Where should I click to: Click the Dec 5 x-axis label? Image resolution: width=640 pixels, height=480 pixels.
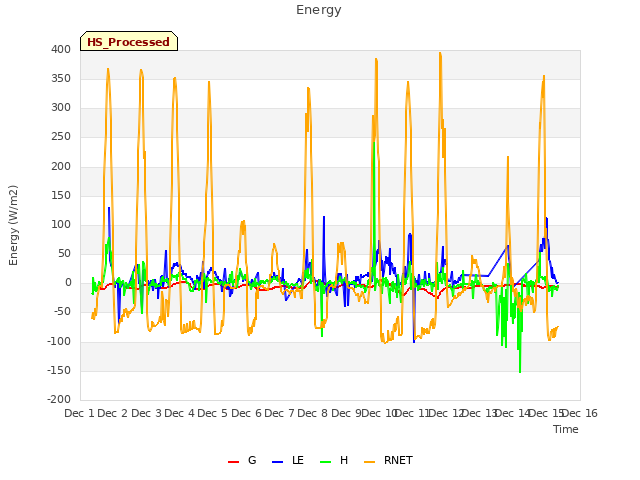pyautogui.click(x=213, y=413)
